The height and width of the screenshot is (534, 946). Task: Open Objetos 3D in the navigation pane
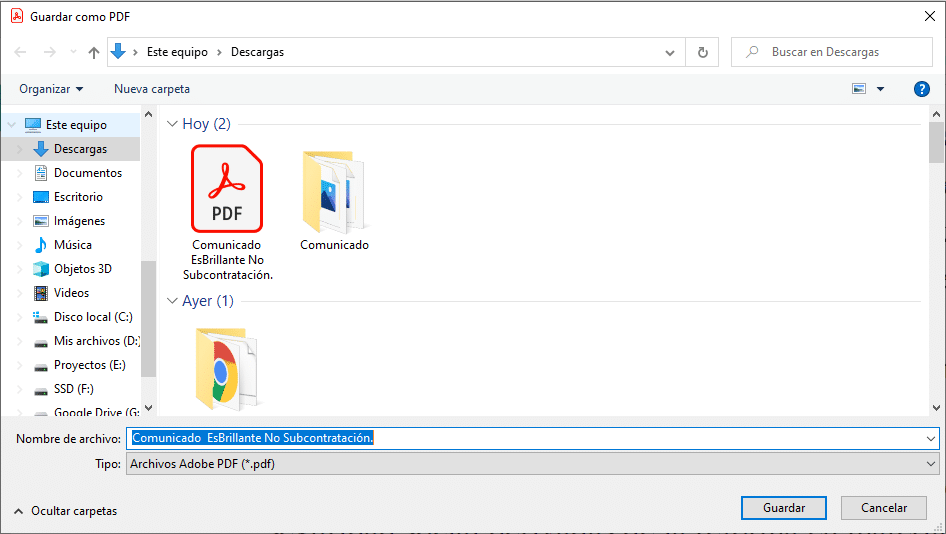click(83, 269)
